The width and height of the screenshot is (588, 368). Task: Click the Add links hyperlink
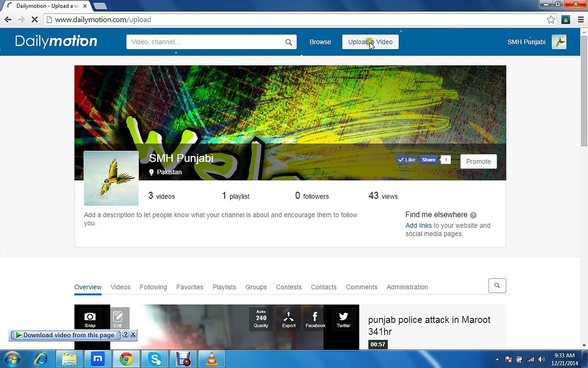click(418, 225)
